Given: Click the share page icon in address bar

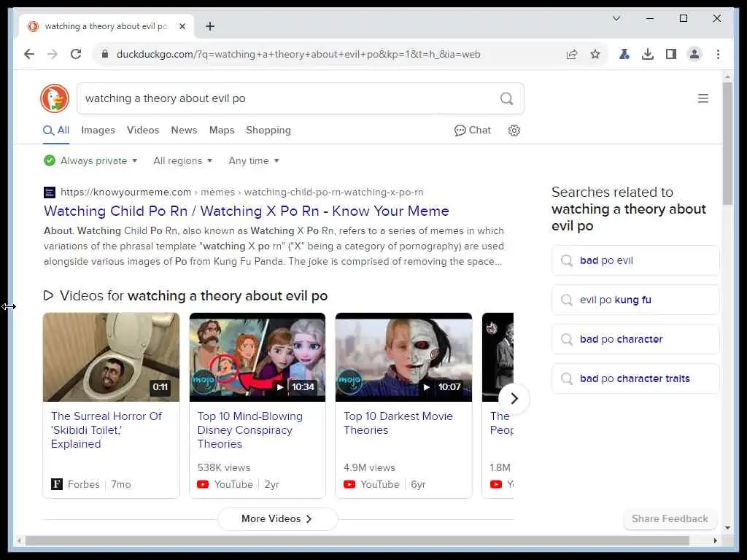Looking at the screenshot, I should (x=572, y=54).
